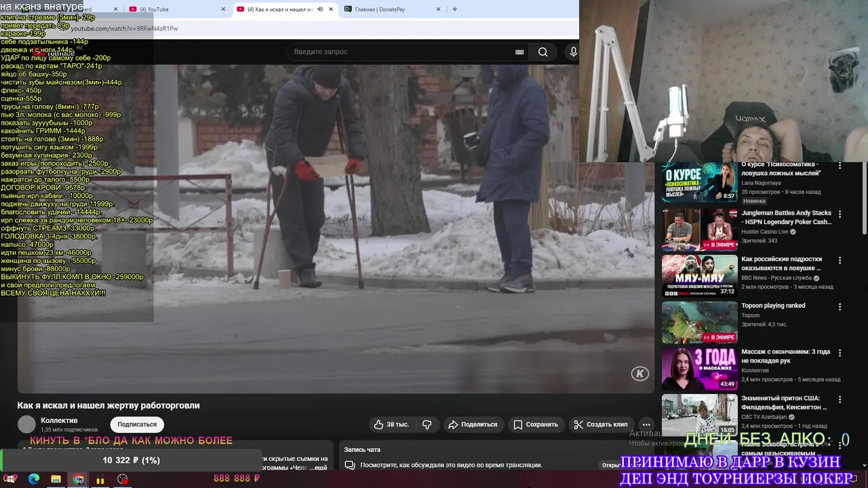Click the Chrome taskbar icon
This screenshot has width=868, height=488.
pyautogui.click(x=79, y=479)
